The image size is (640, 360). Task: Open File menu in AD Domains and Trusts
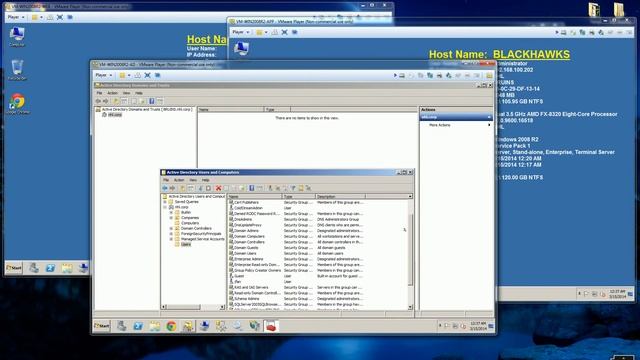pos(99,93)
